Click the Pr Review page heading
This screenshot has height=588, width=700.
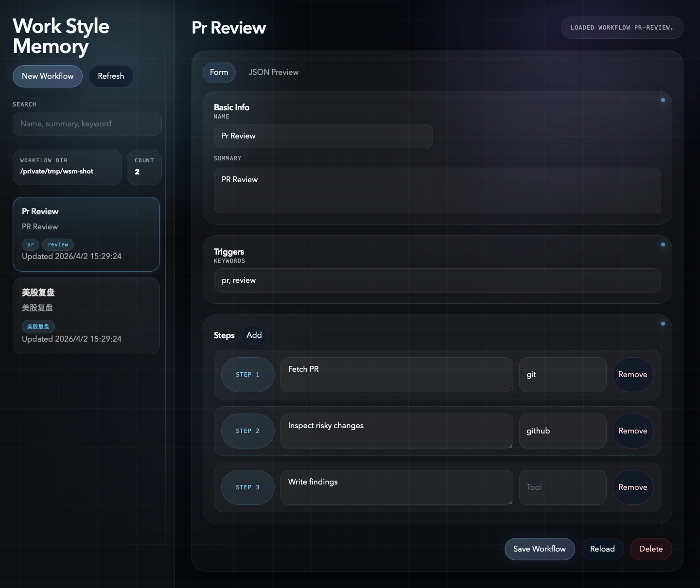229,28
